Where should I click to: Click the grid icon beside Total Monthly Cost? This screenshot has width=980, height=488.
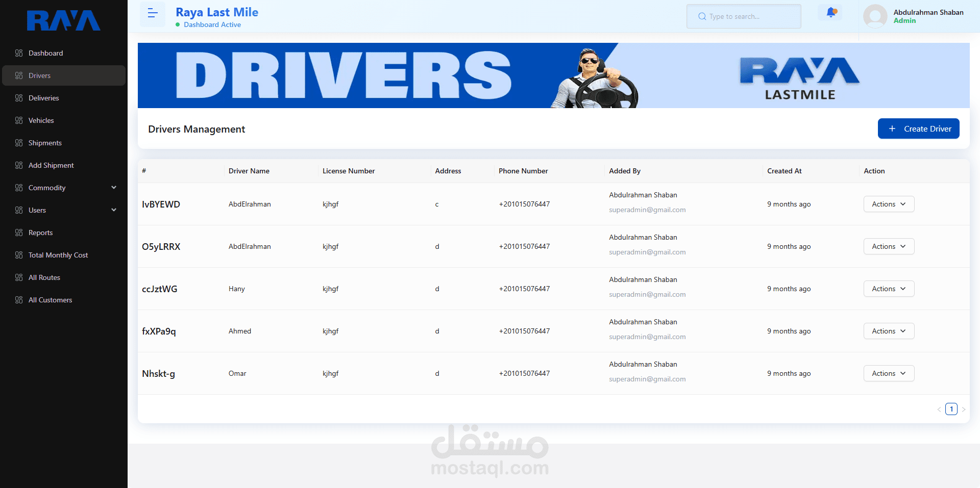pyautogui.click(x=19, y=255)
